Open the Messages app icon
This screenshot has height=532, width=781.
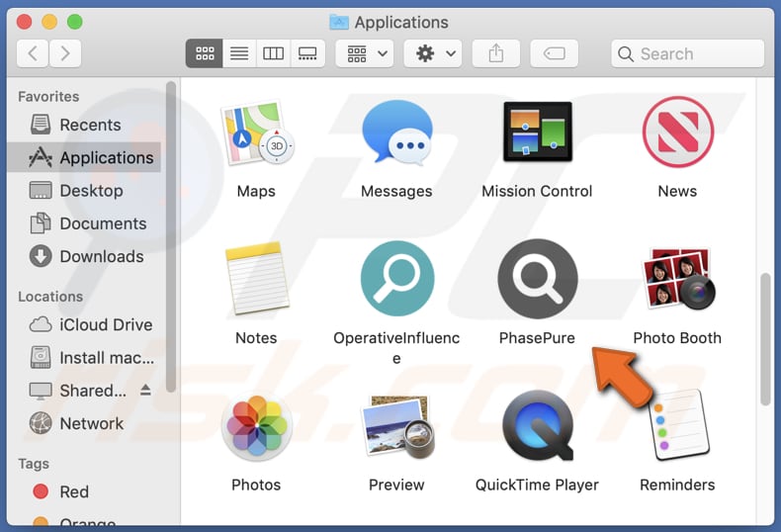[x=397, y=133]
